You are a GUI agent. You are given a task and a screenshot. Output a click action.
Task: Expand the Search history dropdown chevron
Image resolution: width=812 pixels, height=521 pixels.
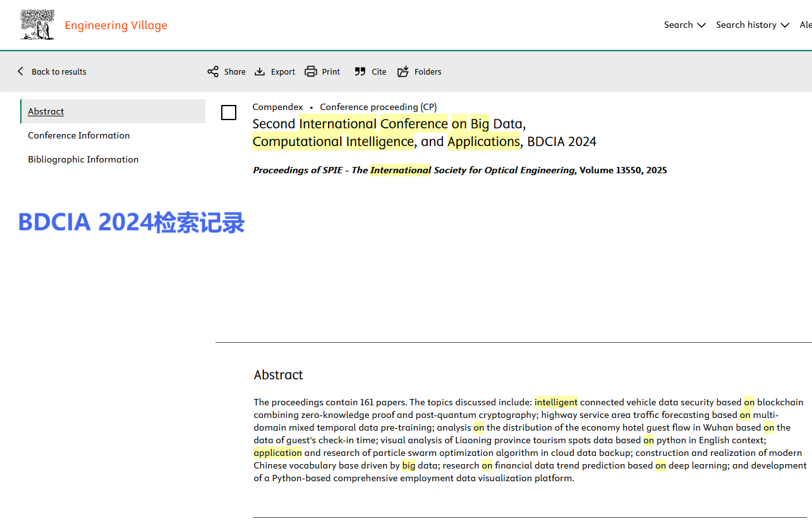785,25
